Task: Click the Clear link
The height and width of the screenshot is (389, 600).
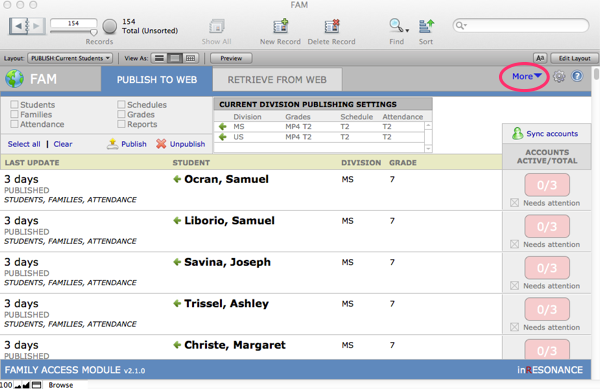Action: (x=63, y=144)
